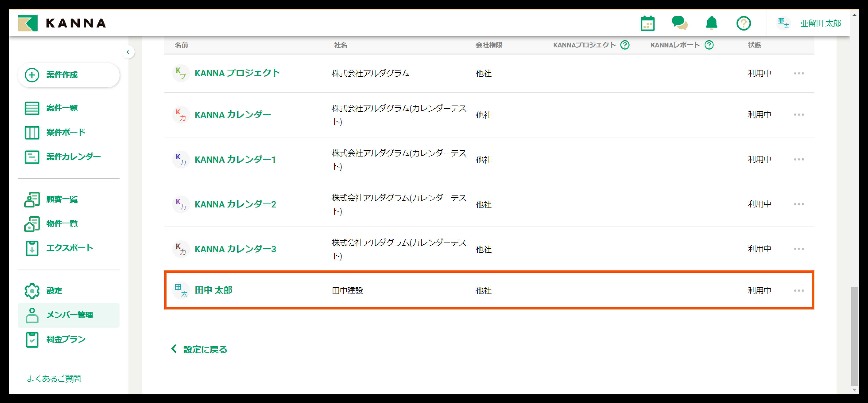Open the calendar icon in header

(x=647, y=23)
